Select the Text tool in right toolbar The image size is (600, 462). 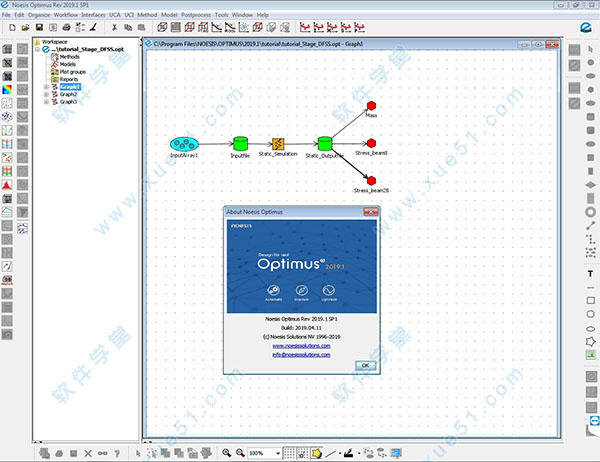pyautogui.click(x=592, y=272)
